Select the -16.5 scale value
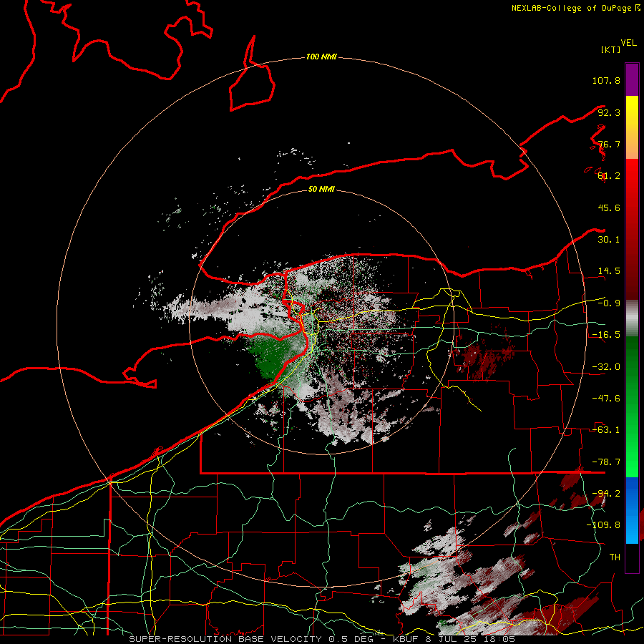644x644 pixels. 606,335
